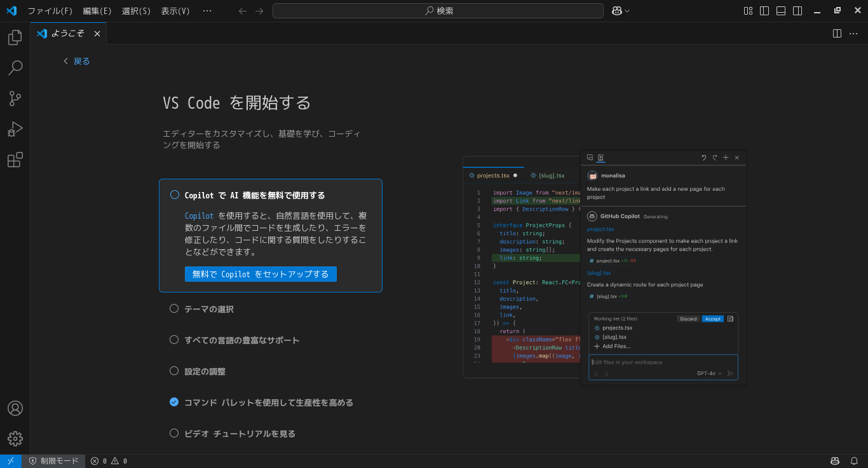The image size is (868, 468).
Task: Click the Copilot icon in the title bar
Action: [617, 10]
